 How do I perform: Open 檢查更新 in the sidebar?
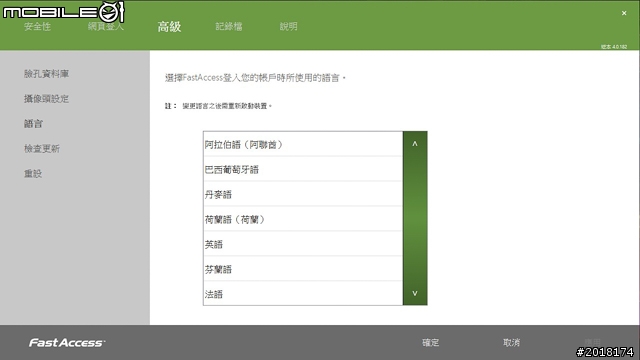point(42,149)
